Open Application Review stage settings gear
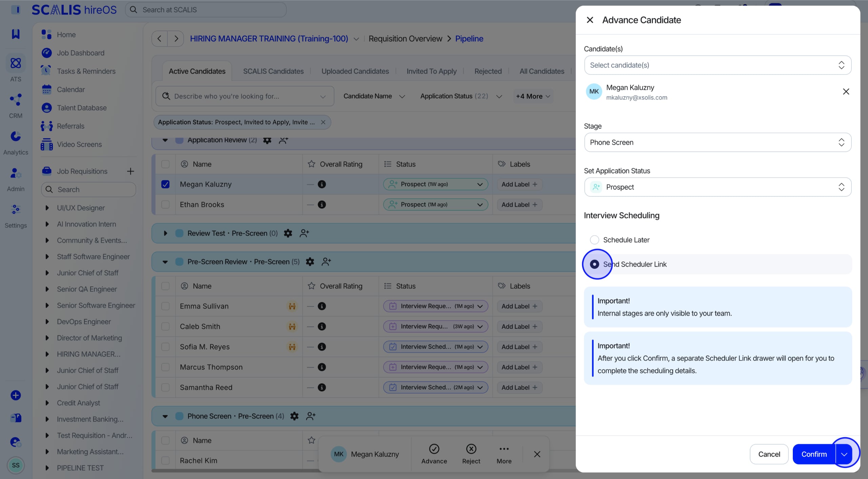 [267, 140]
